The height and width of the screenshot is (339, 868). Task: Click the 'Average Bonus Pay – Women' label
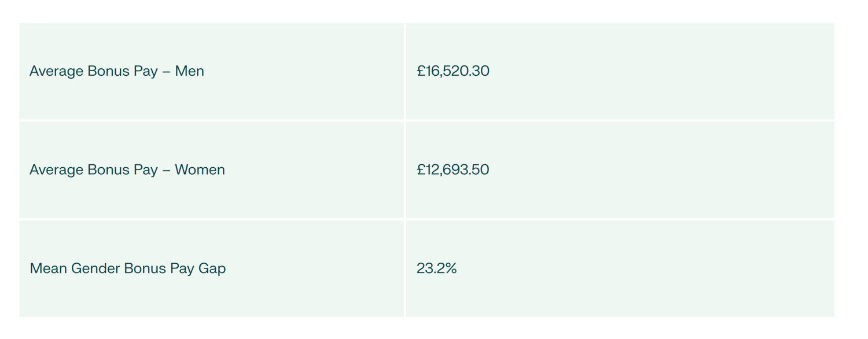click(x=127, y=169)
